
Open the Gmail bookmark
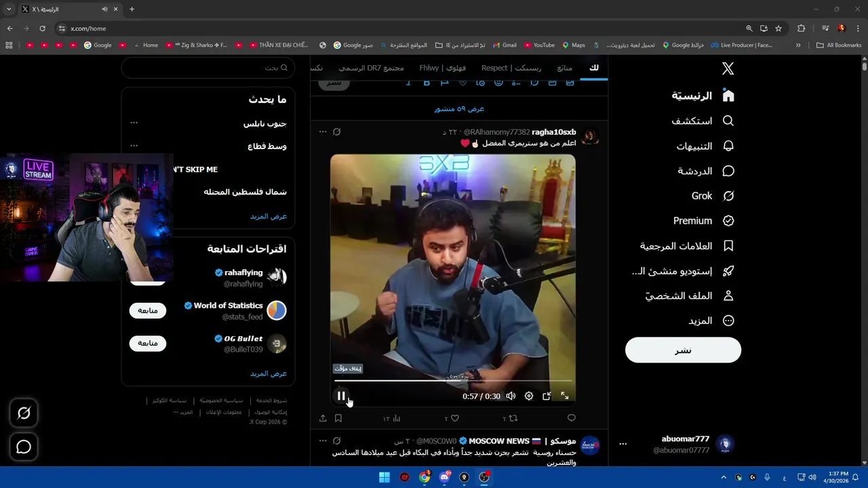click(504, 45)
